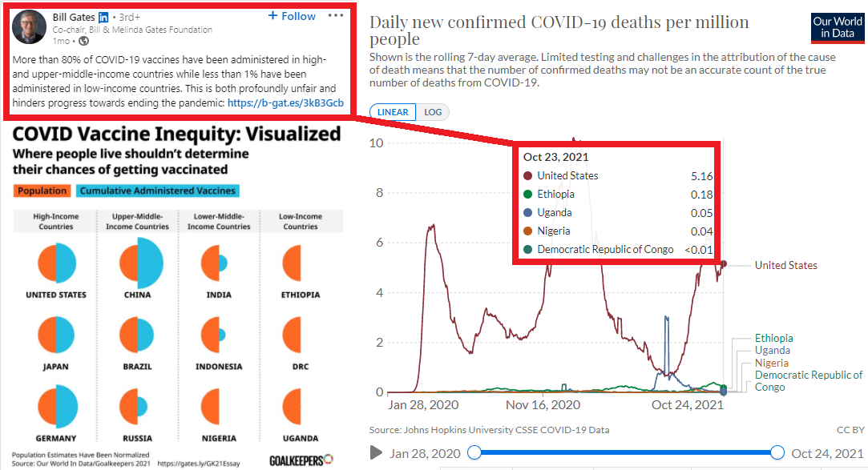This screenshot has height=470, width=868.
Task: Click the Bill Gates profile photo
Action: click(29, 29)
